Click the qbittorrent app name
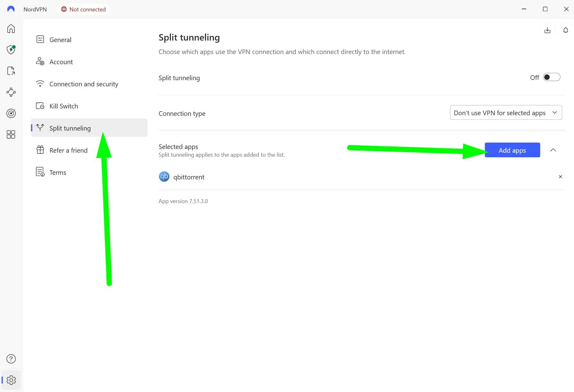 [x=189, y=177]
